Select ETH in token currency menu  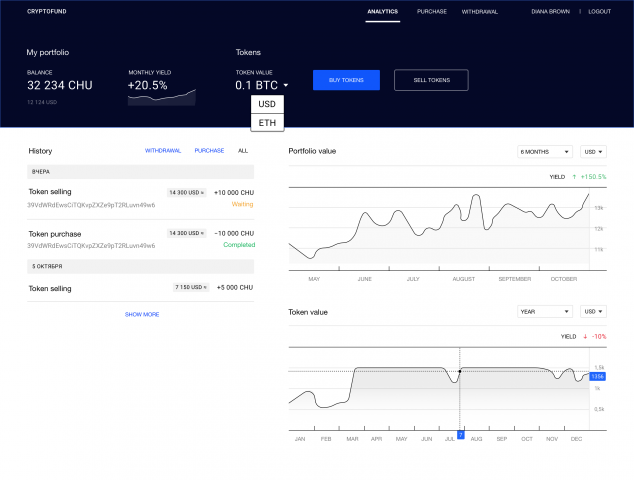(267, 123)
